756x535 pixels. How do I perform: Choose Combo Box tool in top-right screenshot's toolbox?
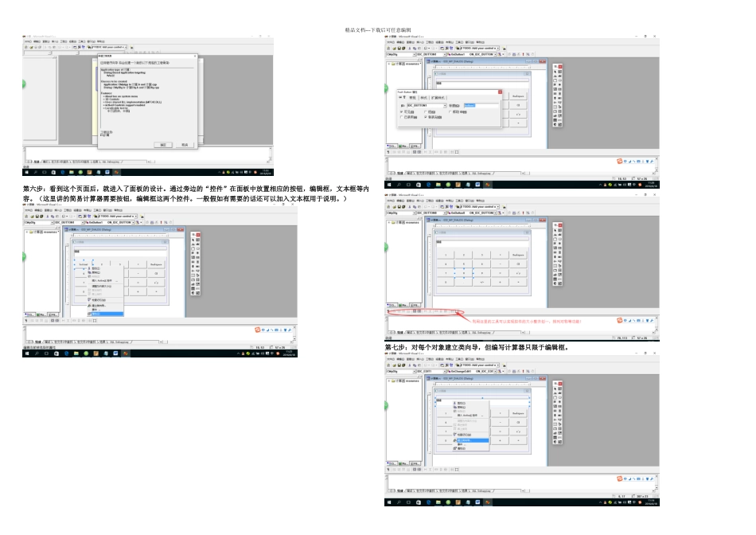click(x=555, y=89)
